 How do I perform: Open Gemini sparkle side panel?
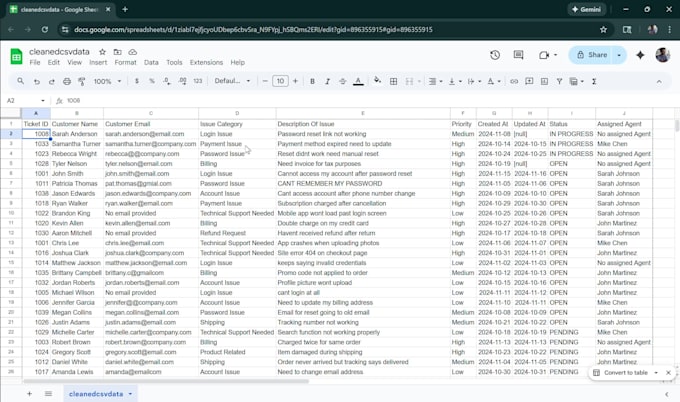coord(640,55)
